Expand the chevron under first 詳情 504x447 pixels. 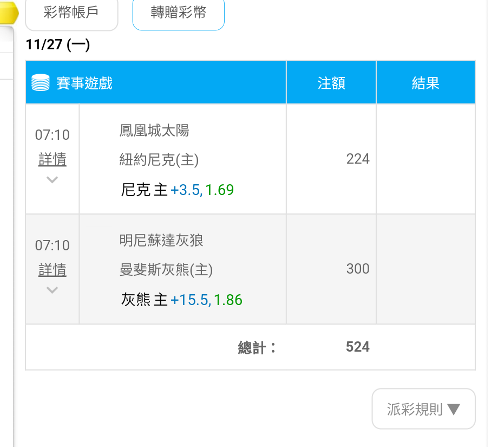pos(52,179)
